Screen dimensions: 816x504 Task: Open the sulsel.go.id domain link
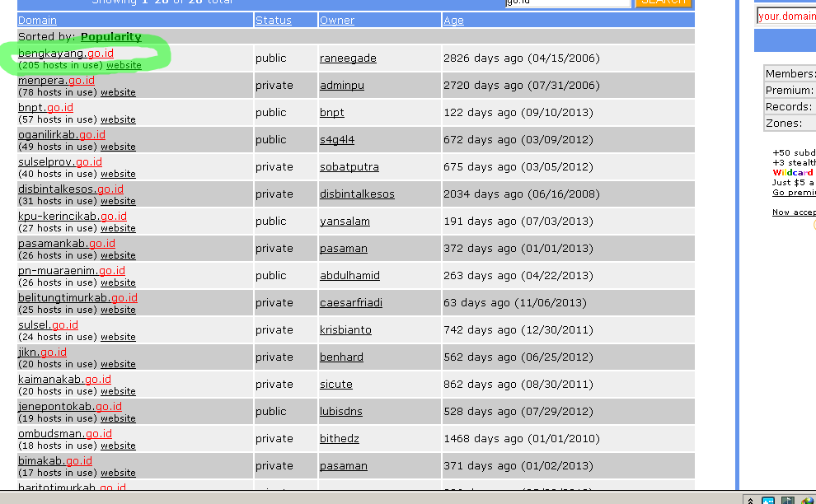(x=48, y=324)
